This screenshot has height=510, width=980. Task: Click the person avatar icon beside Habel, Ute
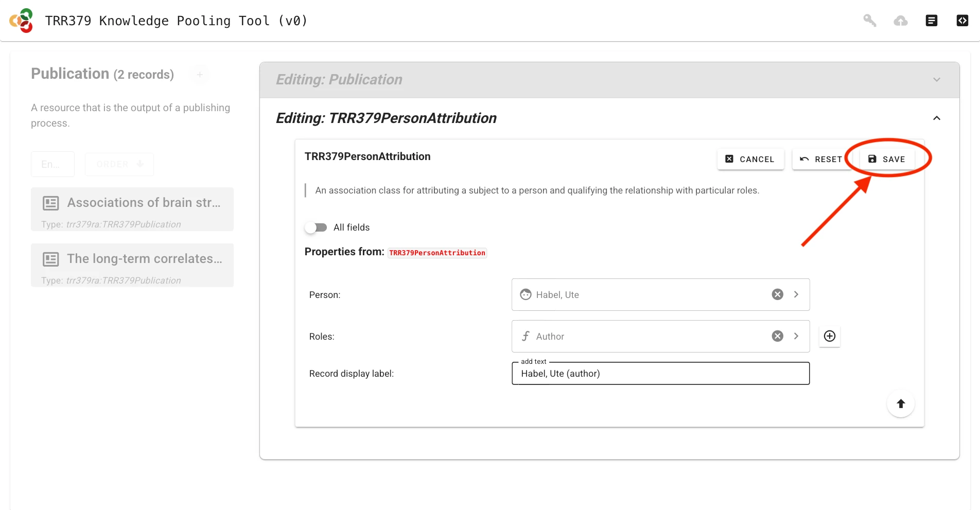(526, 294)
